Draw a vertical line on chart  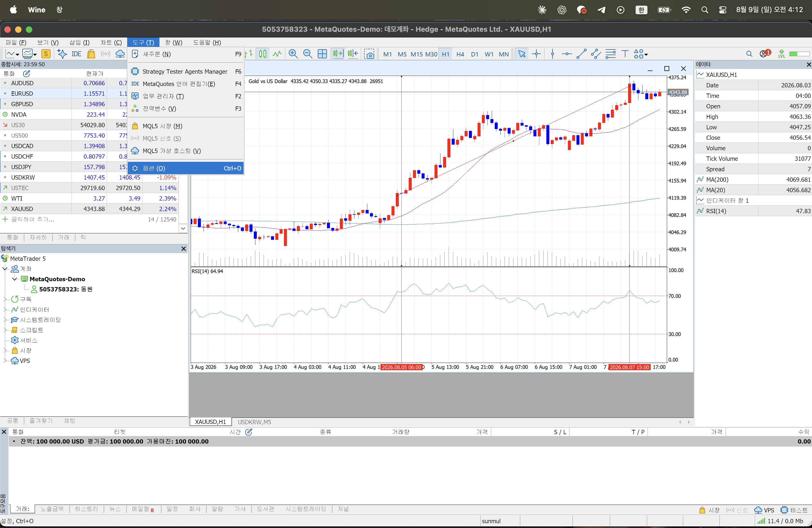552,54
